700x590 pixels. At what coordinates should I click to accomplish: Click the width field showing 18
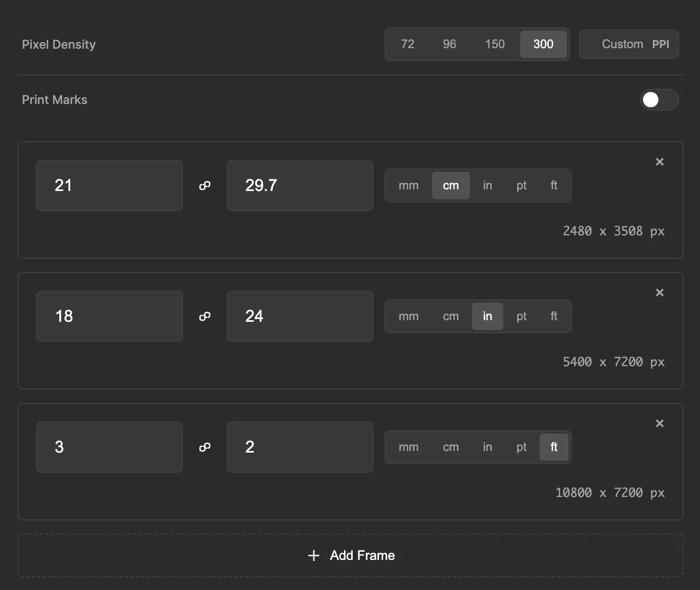(110, 316)
